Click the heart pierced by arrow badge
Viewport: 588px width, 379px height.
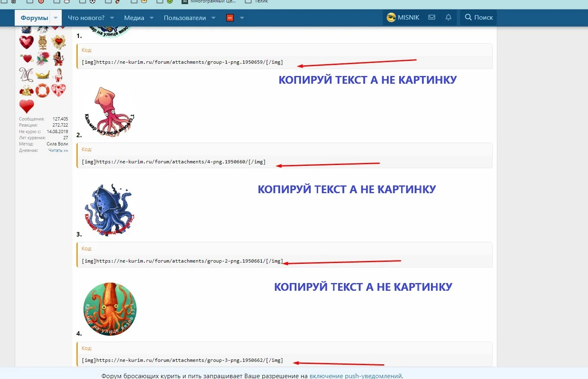pyautogui.click(x=27, y=58)
